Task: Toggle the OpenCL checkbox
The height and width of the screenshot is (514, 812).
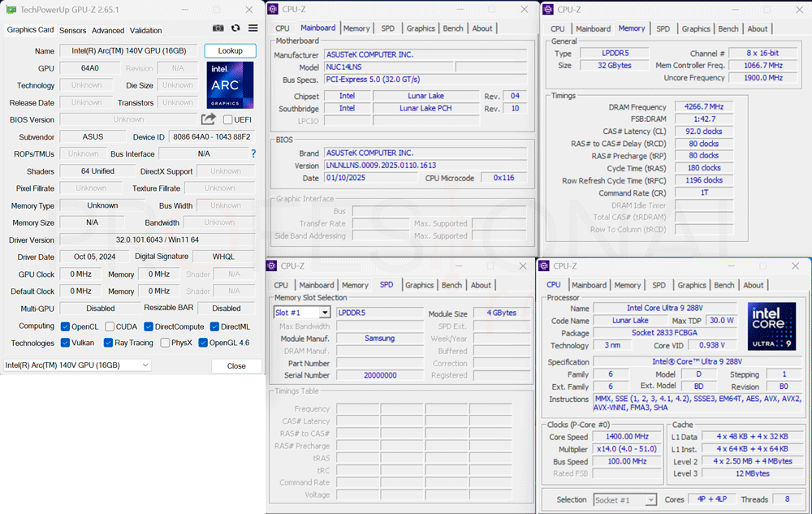Action: coord(65,326)
